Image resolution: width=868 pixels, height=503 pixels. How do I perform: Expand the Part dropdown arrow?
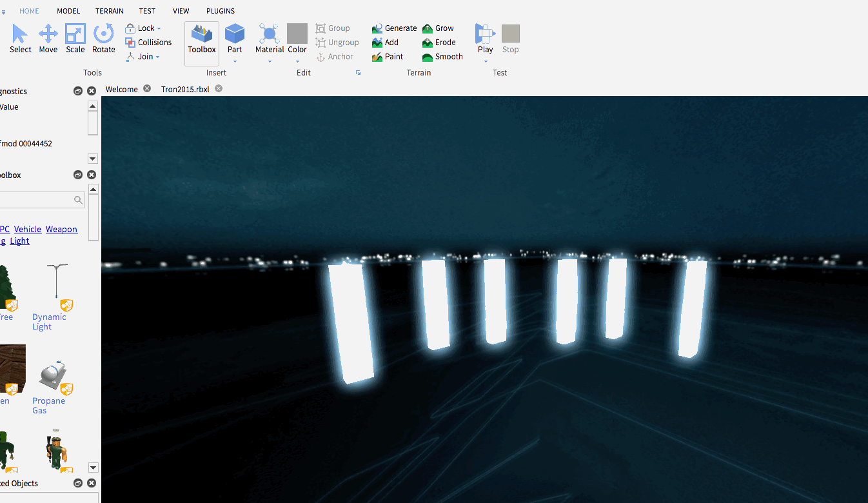(235, 62)
